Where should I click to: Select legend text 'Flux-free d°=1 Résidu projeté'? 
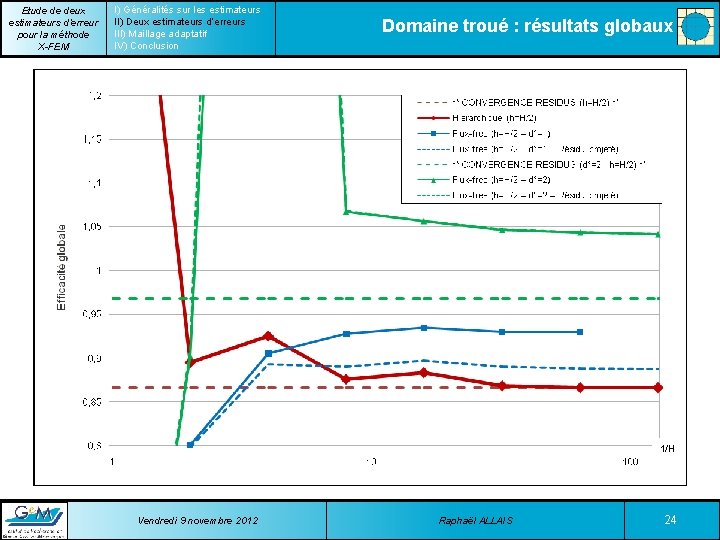click(535, 149)
